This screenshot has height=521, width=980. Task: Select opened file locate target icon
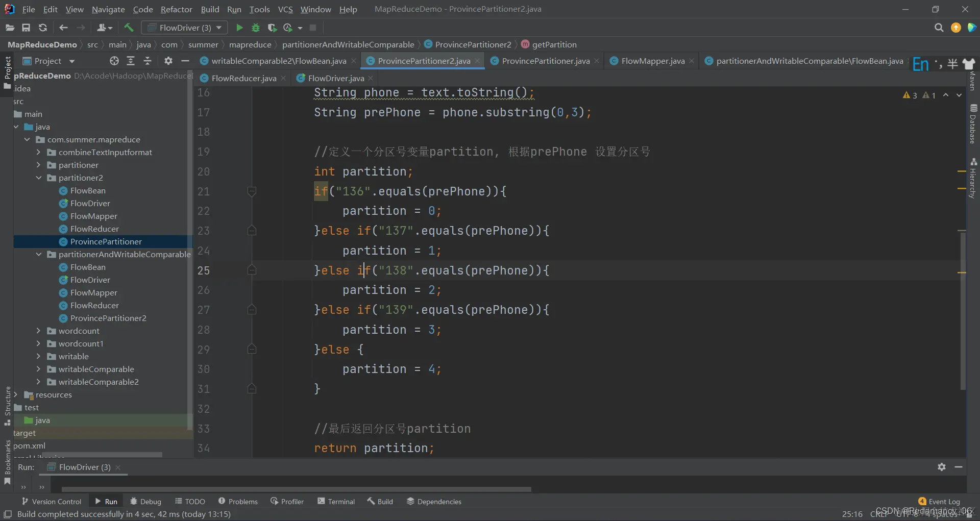point(114,61)
